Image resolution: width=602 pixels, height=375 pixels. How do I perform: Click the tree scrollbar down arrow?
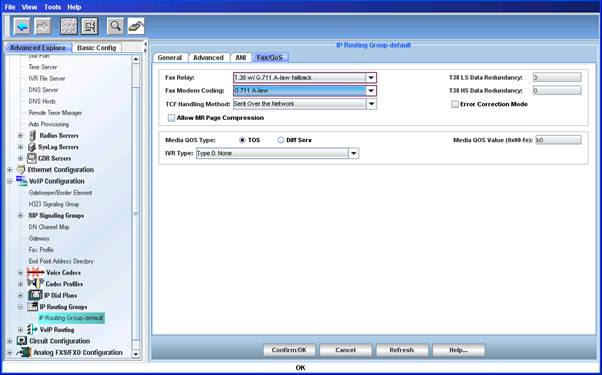click(136, 354)
